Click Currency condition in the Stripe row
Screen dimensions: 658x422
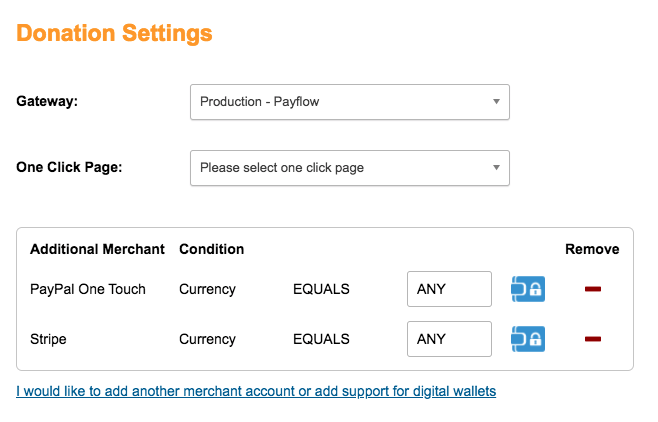207,339
